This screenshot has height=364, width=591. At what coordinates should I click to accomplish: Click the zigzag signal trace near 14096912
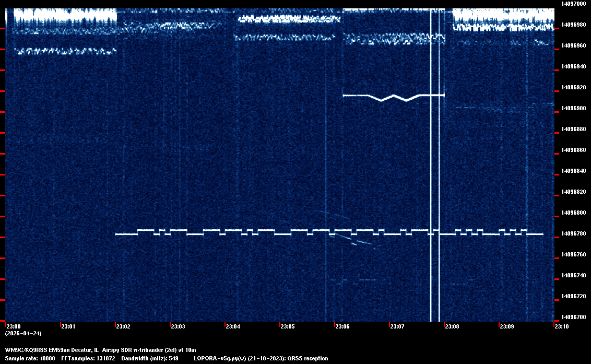point(393,97)
